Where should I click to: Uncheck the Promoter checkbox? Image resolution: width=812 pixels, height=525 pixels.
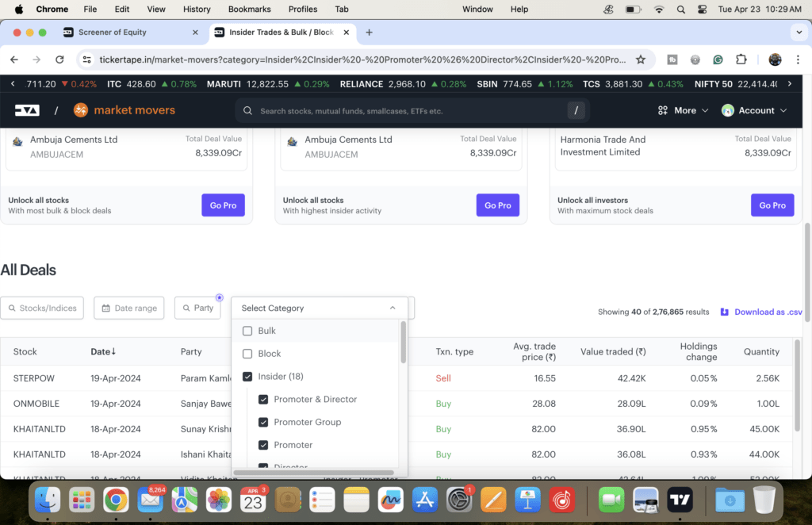(x=263, y=445)
